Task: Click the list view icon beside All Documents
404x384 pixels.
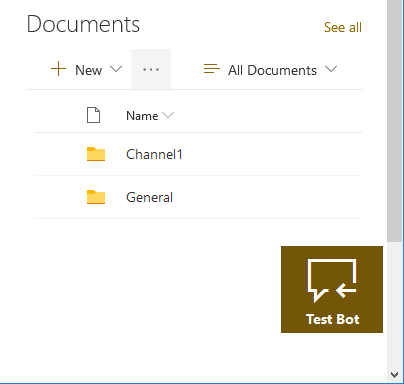Action: coord(212,69)
